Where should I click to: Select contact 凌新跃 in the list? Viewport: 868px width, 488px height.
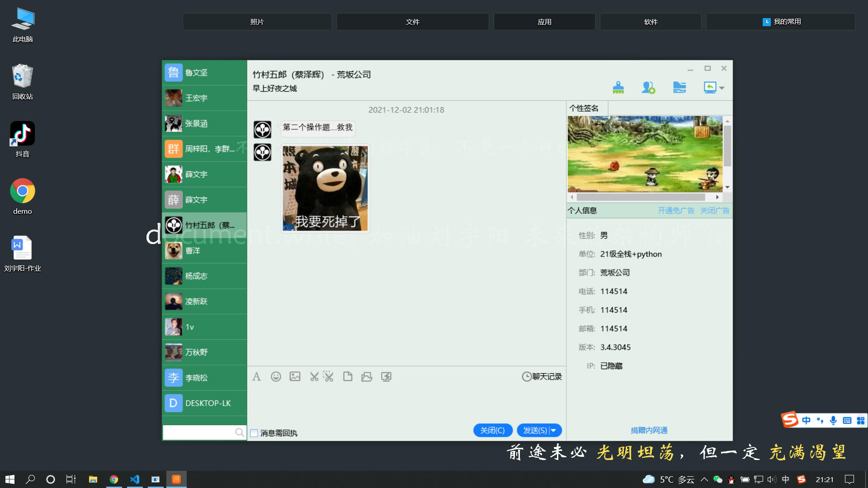204,301
